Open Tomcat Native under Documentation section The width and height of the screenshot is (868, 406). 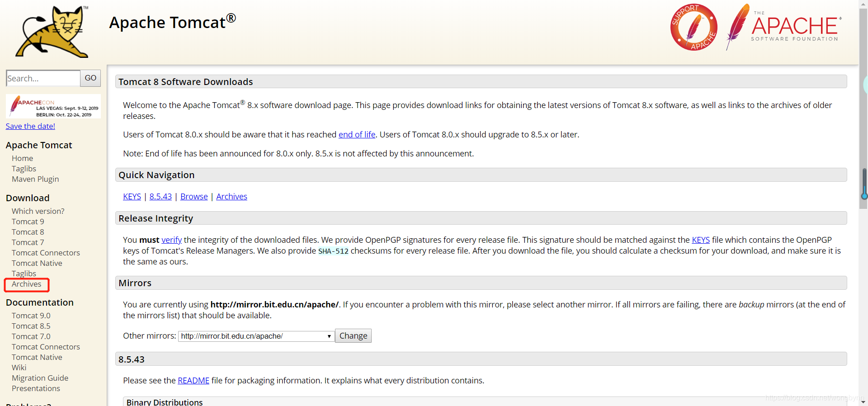coord(37,357)
